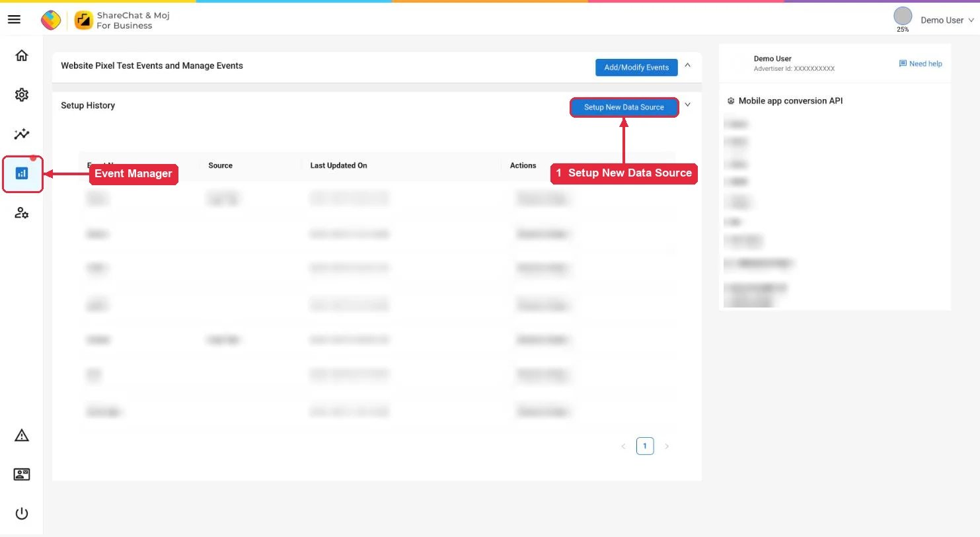The image size is (980, 537).
Task: Go to the previous page in pagination
Action: pyautogui.click(x=623, y=446)
